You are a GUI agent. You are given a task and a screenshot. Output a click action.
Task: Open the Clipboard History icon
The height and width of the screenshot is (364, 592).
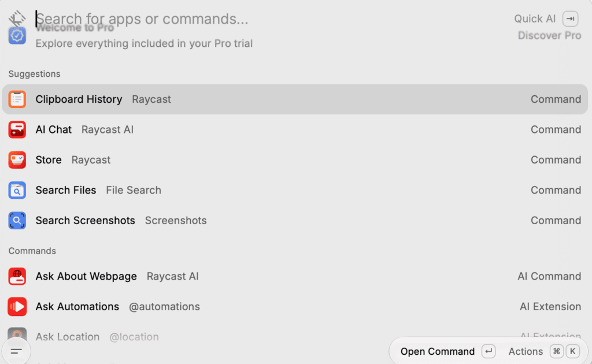pyautogui.click(x=17, y=99)
